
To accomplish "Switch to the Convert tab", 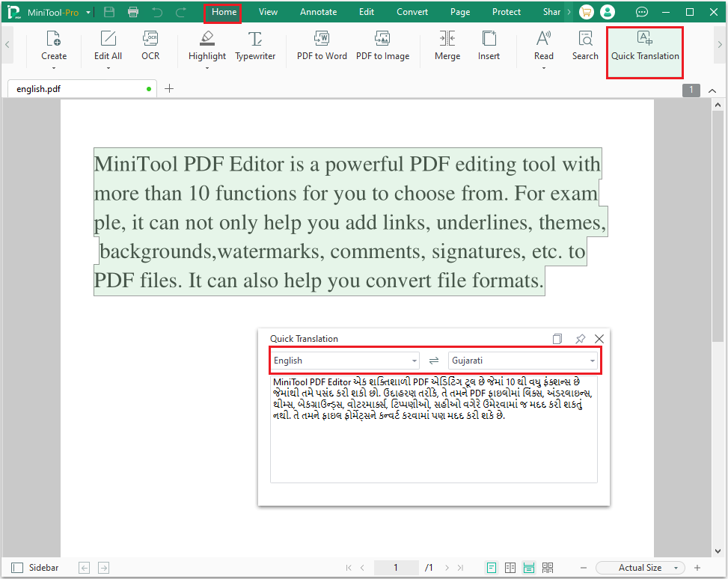I will click(x=412, y=12).
